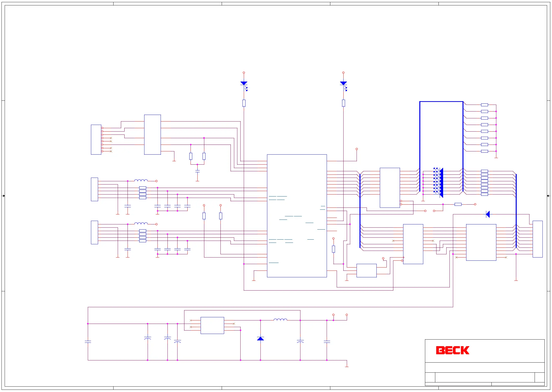
Task: Select the lone capacitor at far left of power circuit
Action: (x=88, y=342)
